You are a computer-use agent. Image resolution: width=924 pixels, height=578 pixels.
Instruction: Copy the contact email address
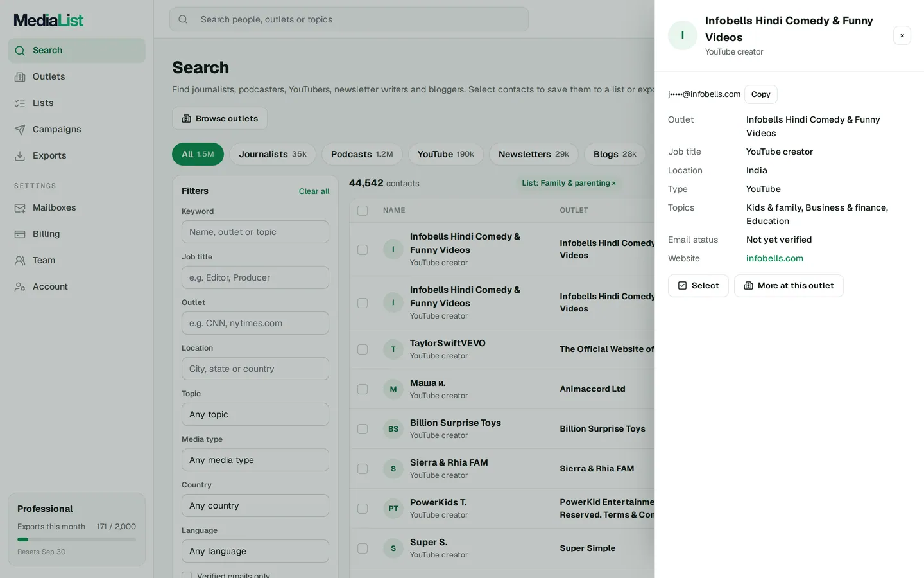[x=761, y=94]
